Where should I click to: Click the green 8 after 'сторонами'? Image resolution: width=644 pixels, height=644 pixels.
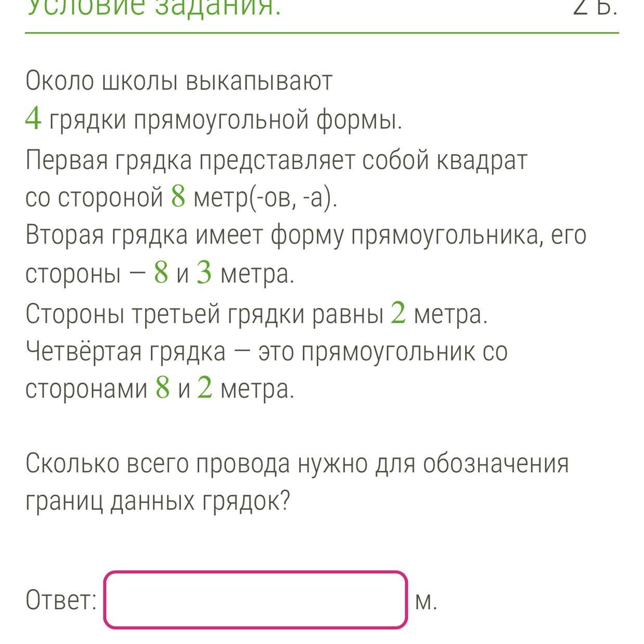(162, 388)
